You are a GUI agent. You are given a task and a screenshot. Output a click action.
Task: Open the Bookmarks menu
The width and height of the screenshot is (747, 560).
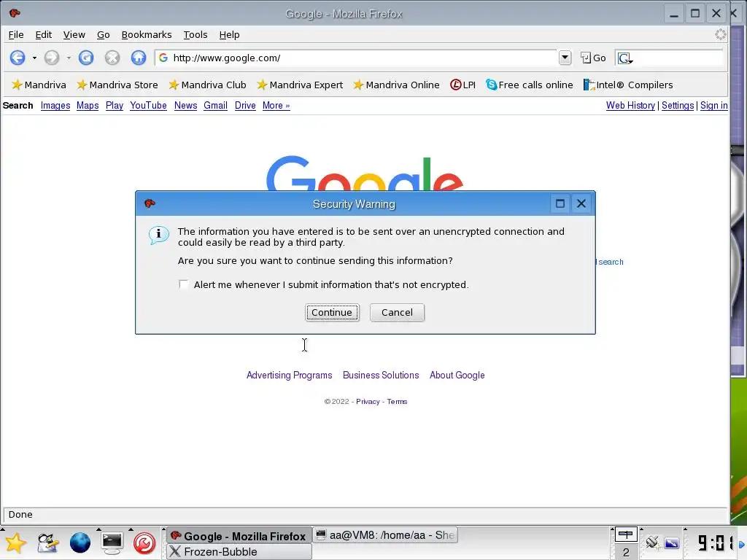[x=146, y=35]
